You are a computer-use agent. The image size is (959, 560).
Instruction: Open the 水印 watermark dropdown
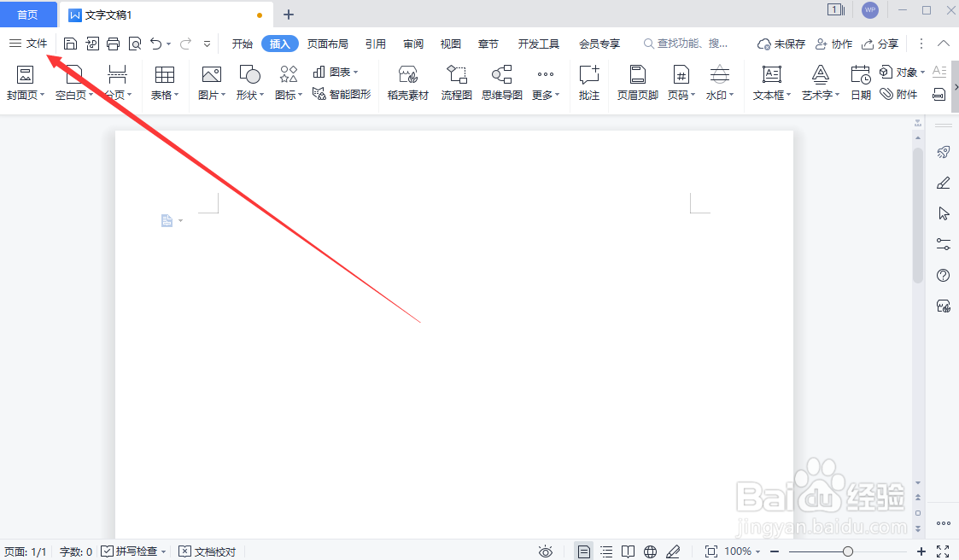(717, 82)
